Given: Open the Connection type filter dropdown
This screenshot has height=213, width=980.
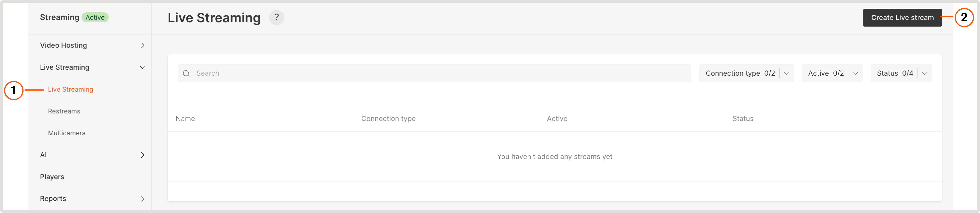Looking at the screenshot, I should [746, 73].
